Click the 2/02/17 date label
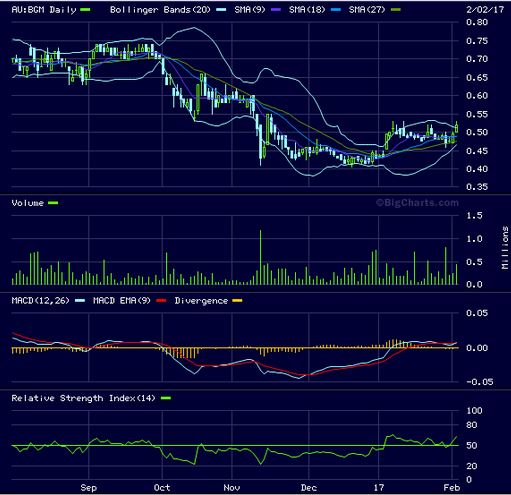Viewport: 511px width, 495px height. [x=485, y=9]
